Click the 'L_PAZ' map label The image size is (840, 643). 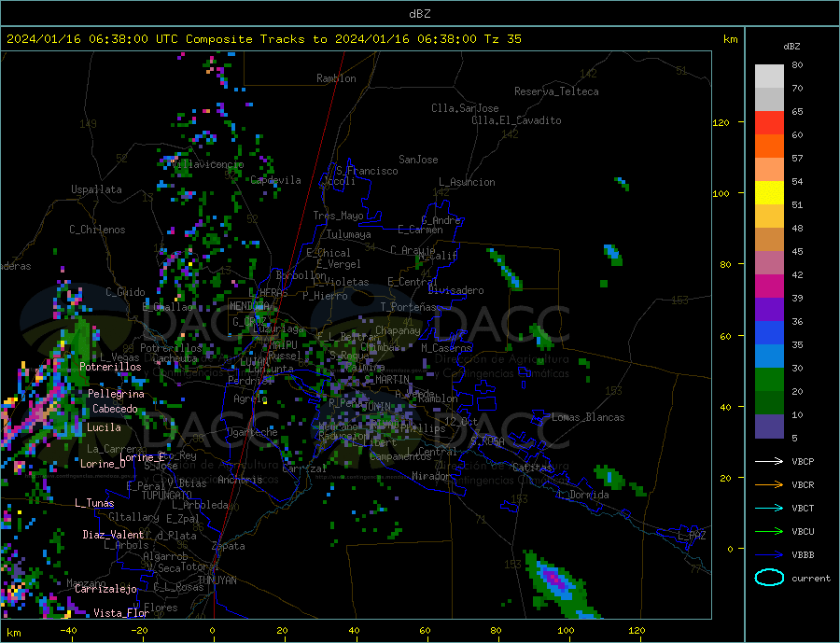(x=692, y=536)
